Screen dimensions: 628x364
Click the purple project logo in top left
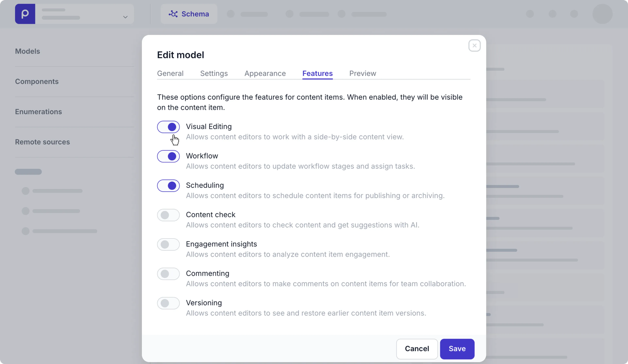(25, 14)
